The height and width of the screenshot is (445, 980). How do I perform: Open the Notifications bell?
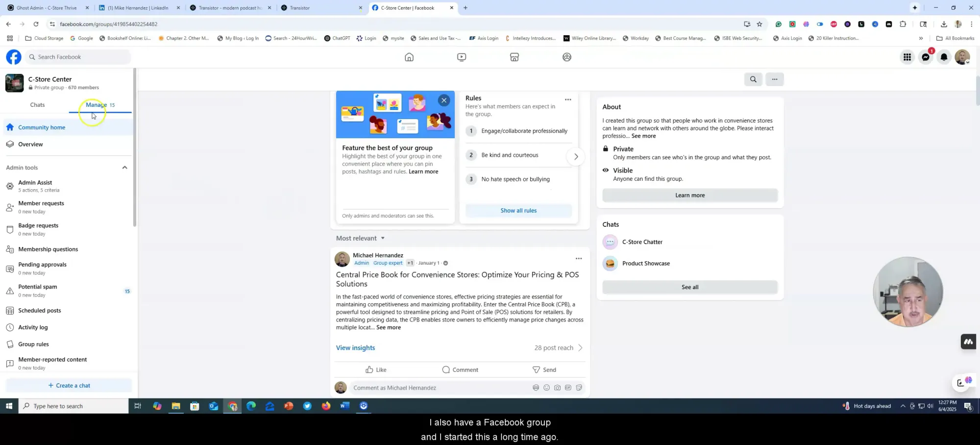point(944,57)
